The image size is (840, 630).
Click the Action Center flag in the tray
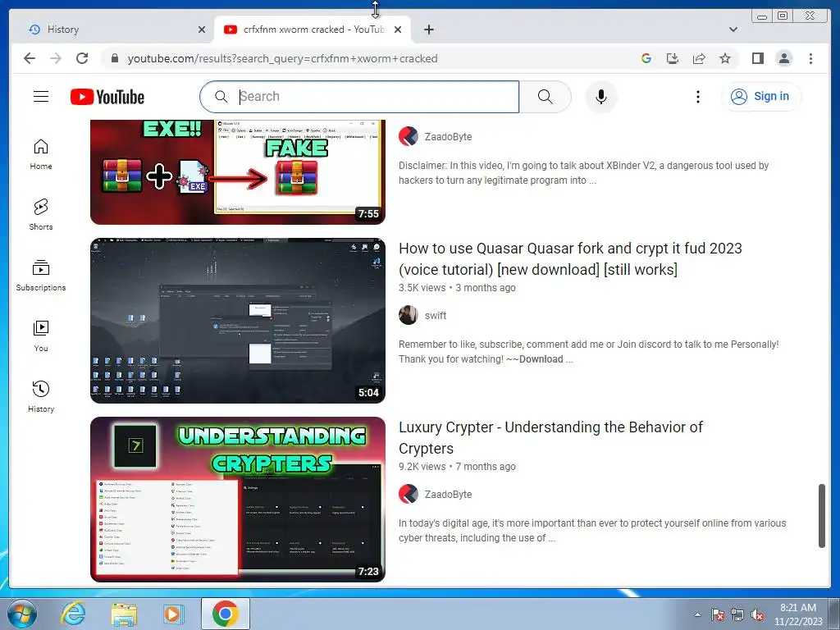pos(717,614)
